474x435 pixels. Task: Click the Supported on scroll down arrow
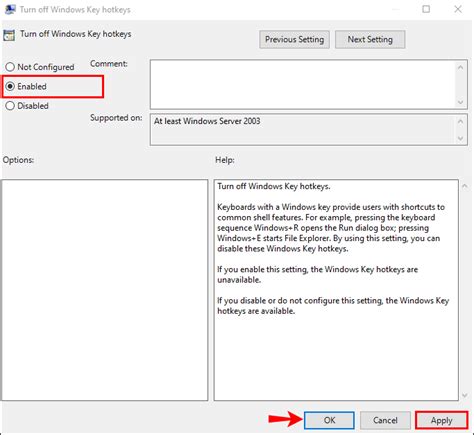[461, 138]
